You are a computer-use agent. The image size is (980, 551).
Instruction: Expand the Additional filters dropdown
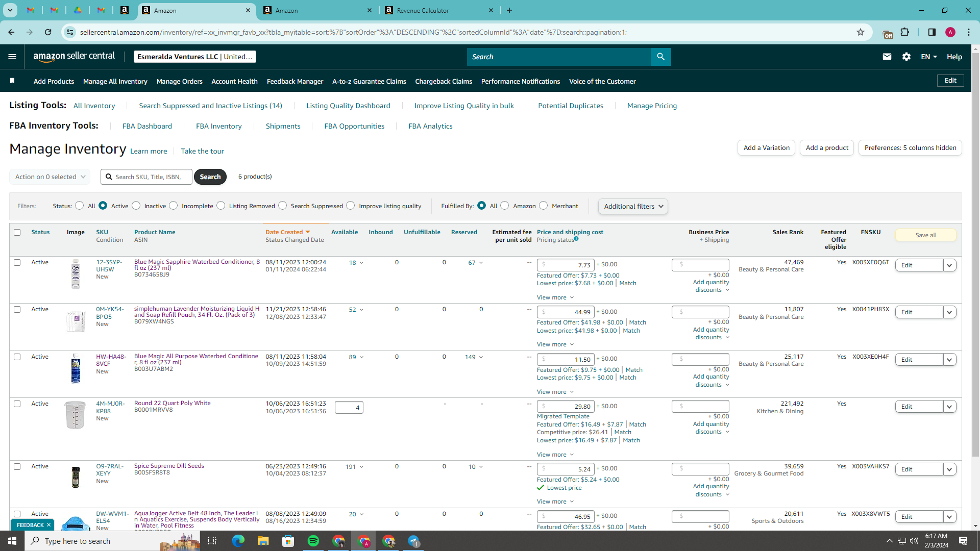point(633,206)
